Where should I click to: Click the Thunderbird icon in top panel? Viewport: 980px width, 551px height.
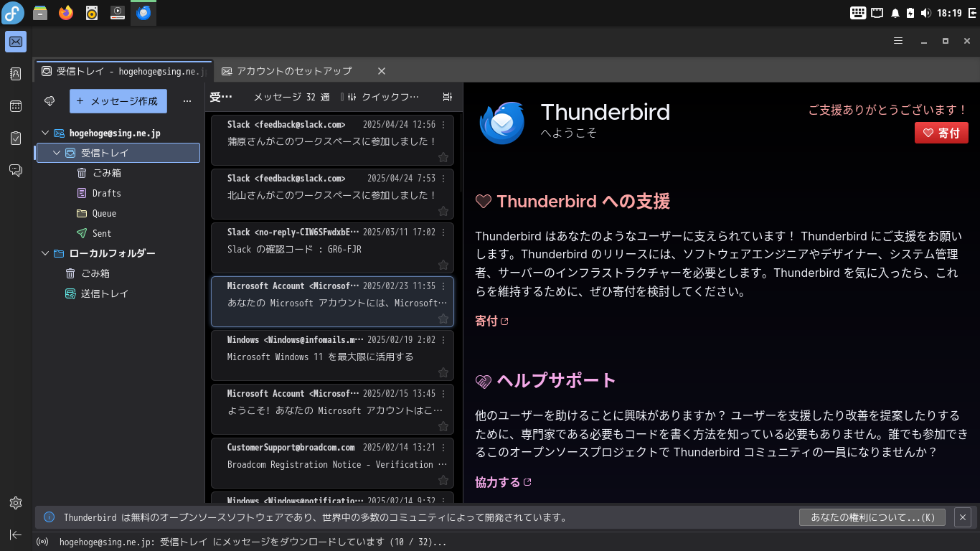[x=143, y=13]
